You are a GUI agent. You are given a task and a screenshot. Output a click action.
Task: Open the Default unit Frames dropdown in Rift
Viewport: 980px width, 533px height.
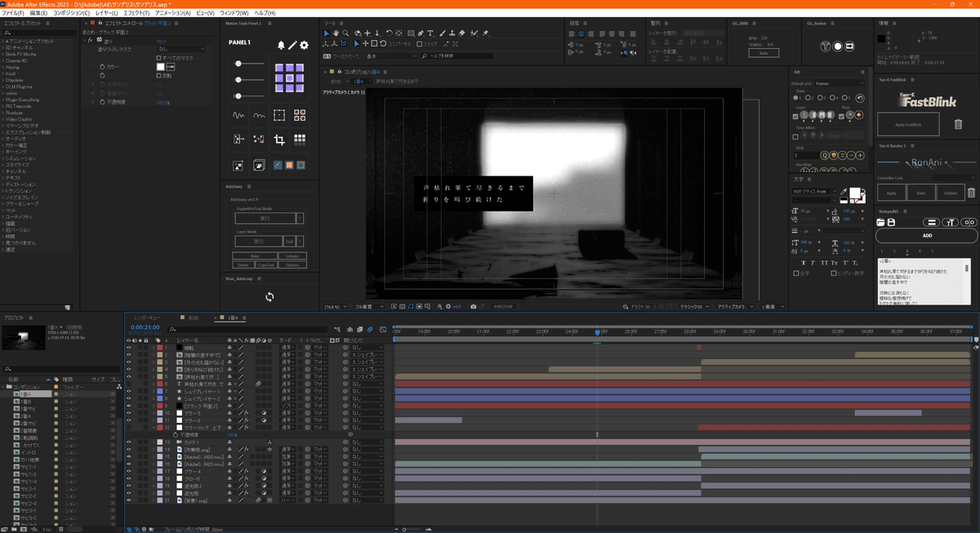(840, 83)
